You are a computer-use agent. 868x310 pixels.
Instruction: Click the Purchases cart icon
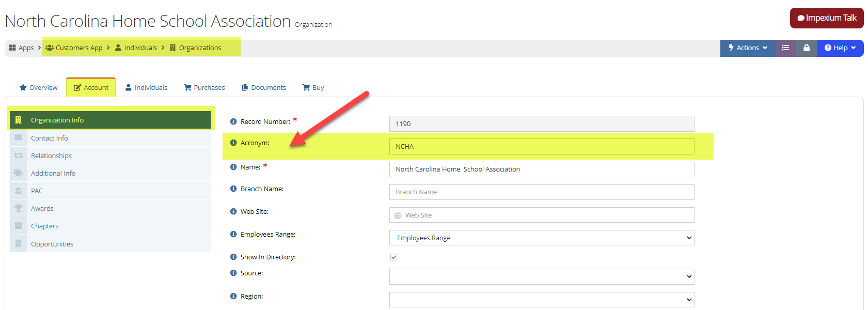point(187,87)
